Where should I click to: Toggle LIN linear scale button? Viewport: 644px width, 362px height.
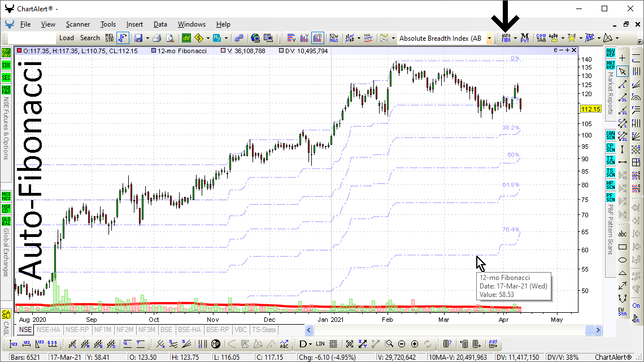(320, 344)
